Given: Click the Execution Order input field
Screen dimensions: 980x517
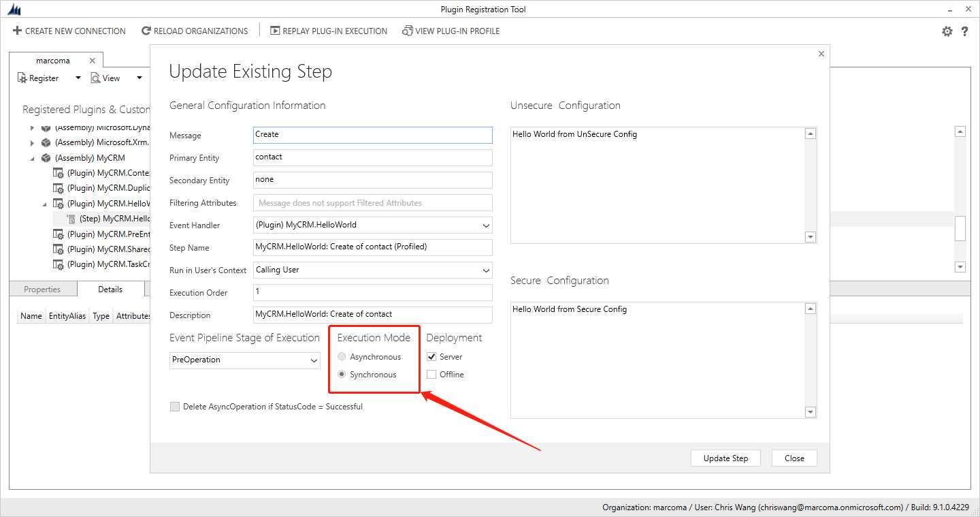Looking at the screenshot, I should pyautogui.click(x=372, y=292).
